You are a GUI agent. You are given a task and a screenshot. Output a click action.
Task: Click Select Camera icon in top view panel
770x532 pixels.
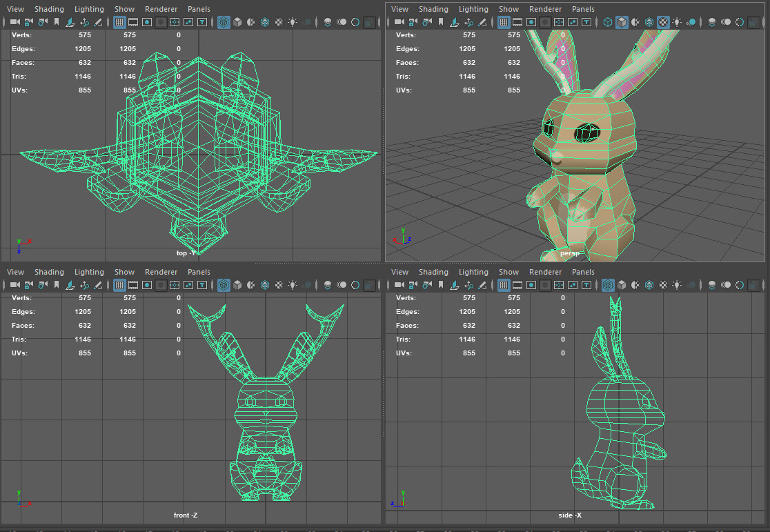[x=15, y=22]
